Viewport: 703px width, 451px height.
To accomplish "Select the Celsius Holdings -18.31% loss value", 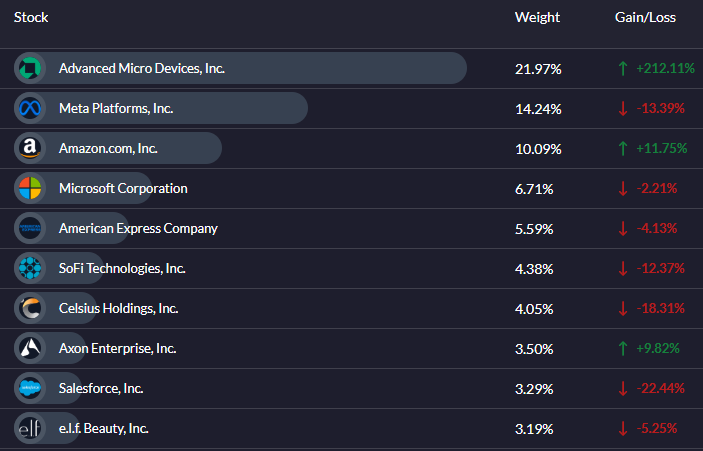I will (x=660, y=308).
